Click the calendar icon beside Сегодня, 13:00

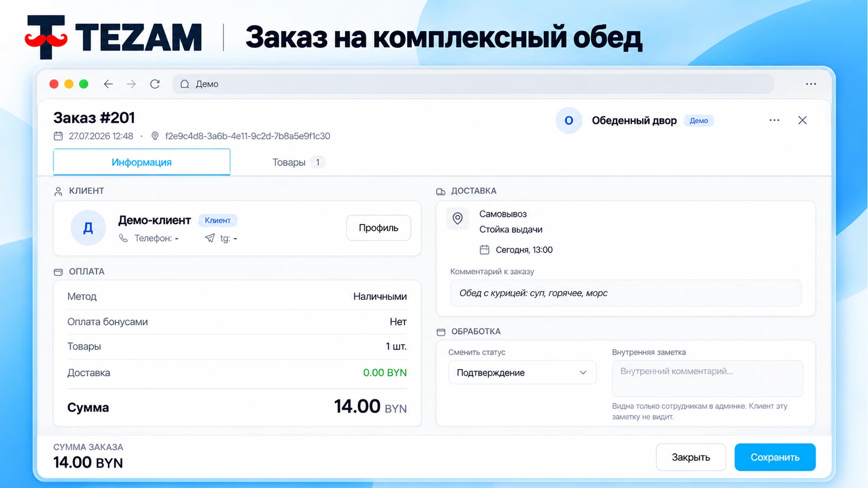click(x=484, y=250)
